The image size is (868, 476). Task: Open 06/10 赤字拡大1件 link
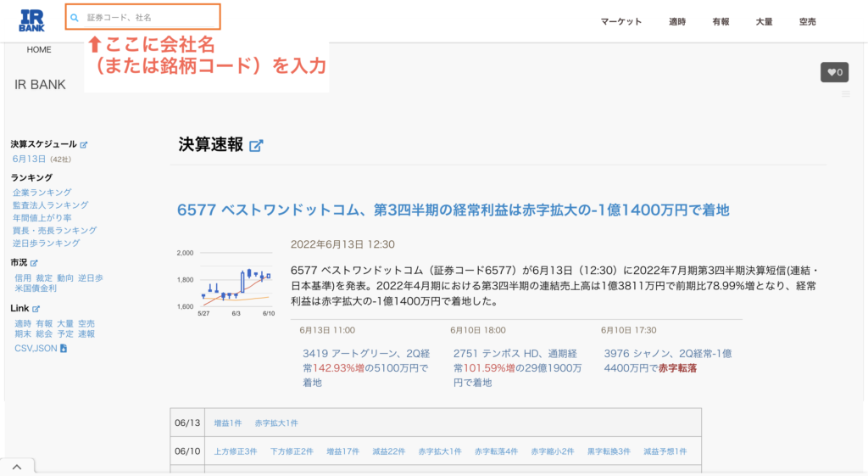[440, 451]
